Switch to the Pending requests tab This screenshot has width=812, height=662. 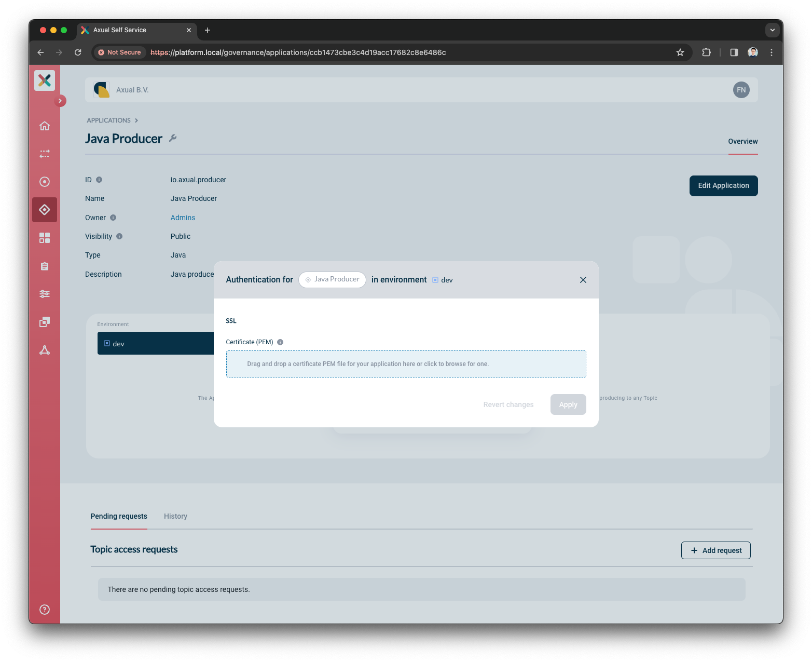point(119,516)
